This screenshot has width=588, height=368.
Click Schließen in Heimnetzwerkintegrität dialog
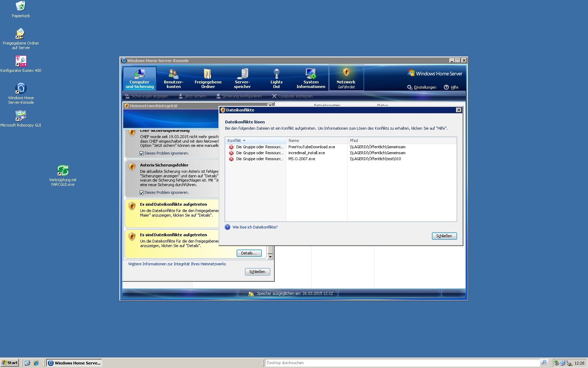[x=257, y=272]
